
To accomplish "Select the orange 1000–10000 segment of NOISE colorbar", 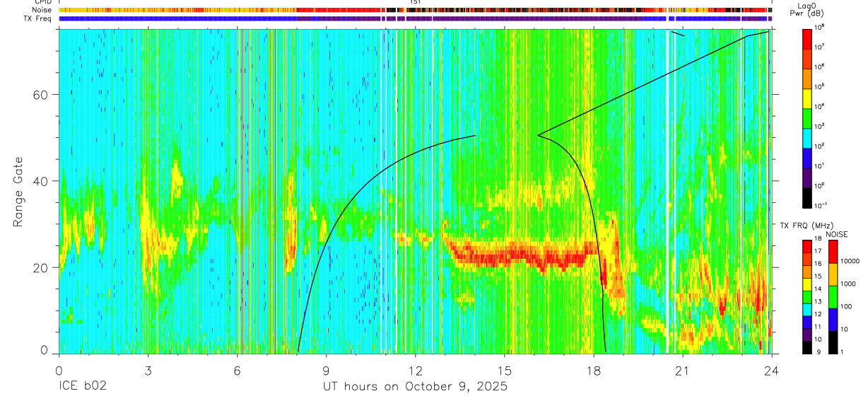I will coord(834,274).
